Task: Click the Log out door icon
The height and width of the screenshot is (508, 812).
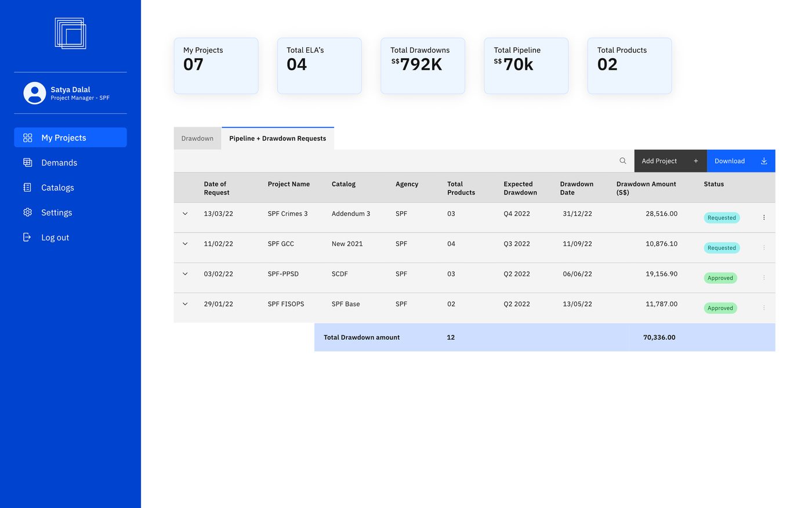Action: pos(27,237)
